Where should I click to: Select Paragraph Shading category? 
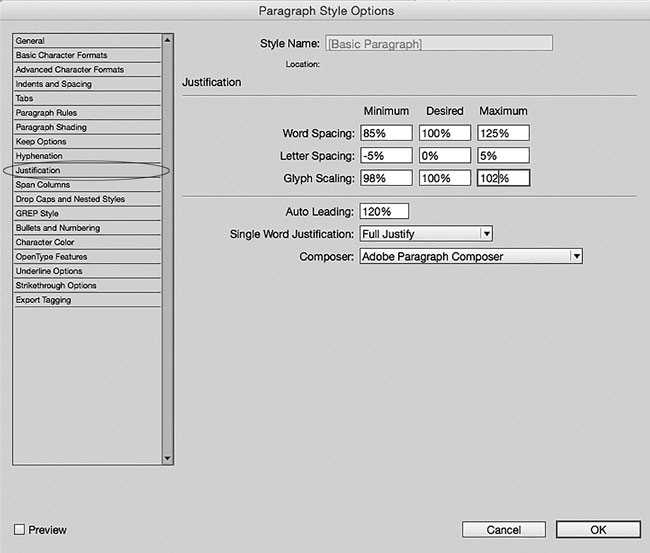tap(87, 127)
